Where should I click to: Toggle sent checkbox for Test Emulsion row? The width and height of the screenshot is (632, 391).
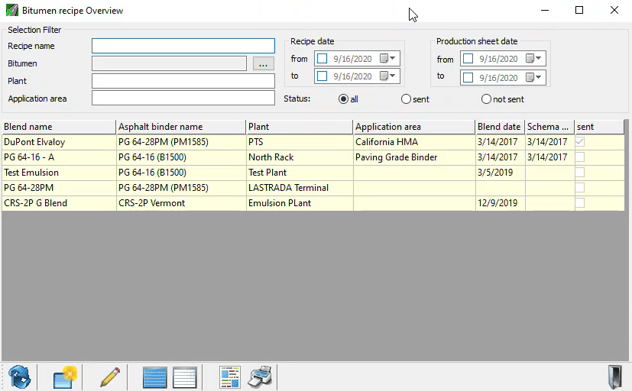pos(580,173)
